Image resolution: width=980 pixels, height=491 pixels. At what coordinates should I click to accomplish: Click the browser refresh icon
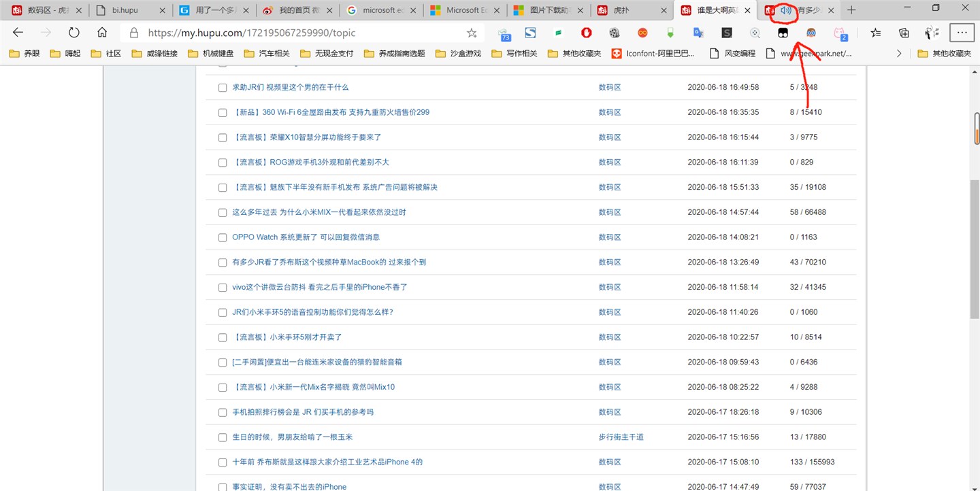tap(73, 33)
